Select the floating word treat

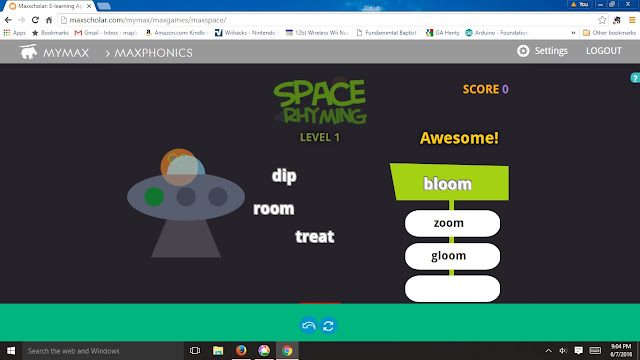tap(315, 236)
